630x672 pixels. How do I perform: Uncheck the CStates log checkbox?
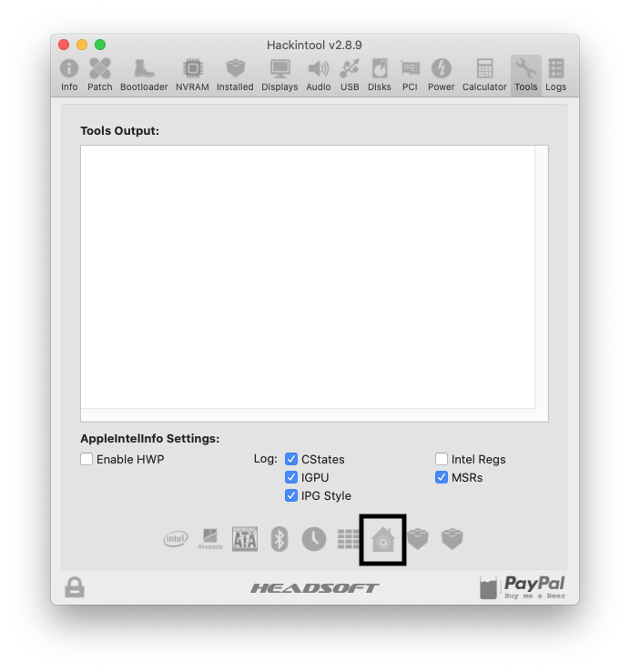tap(291, 459)
